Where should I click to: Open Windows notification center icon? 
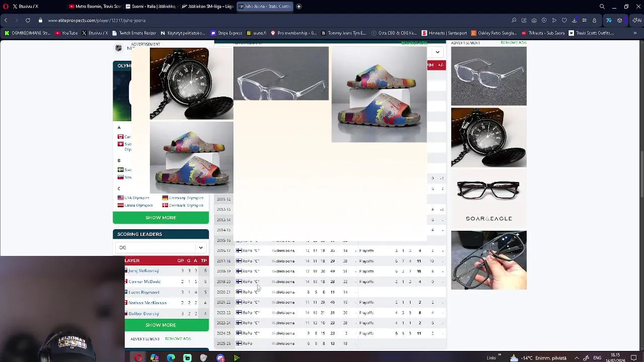(634, 358)
